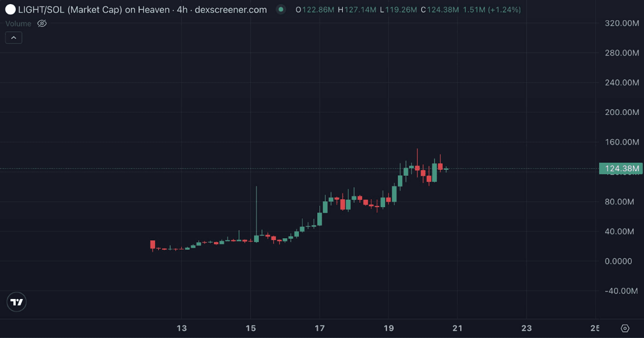This screenshot has height=338, width=644.
Task: Open chart settings gear icon
Action: 625,328
